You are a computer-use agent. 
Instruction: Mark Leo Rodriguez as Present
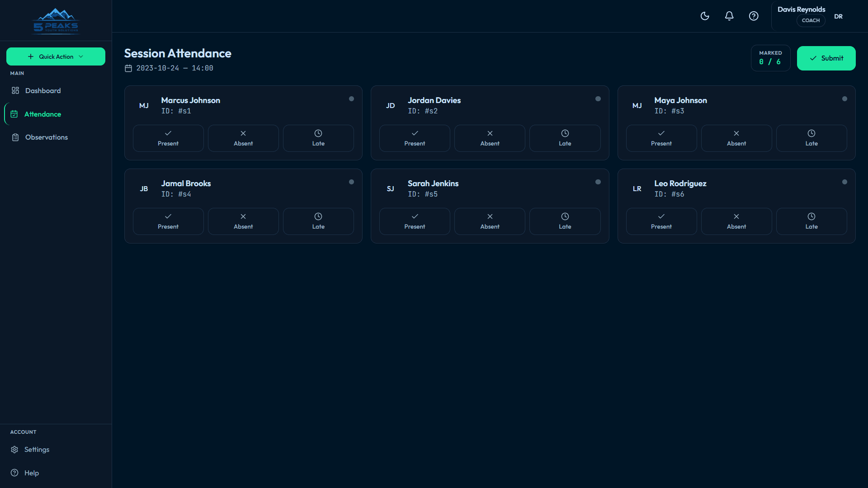coord(661,221)
